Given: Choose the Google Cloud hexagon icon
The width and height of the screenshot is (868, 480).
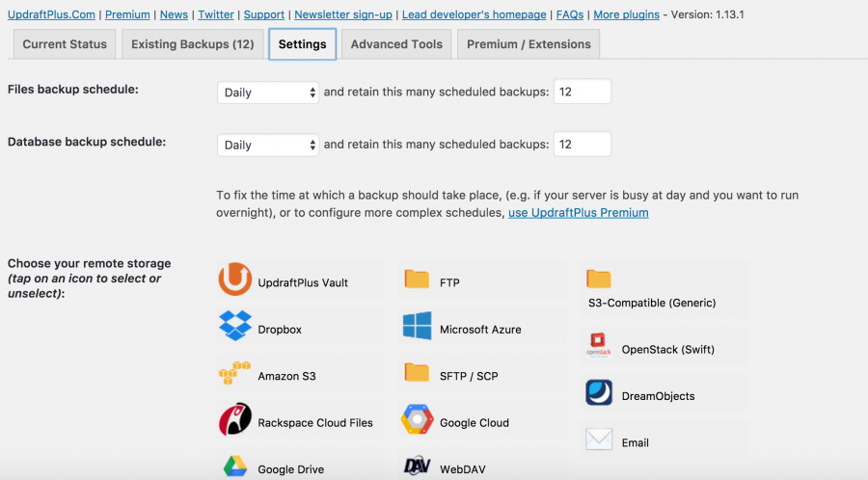Looking at the screenshot, I should pos(417,419).
